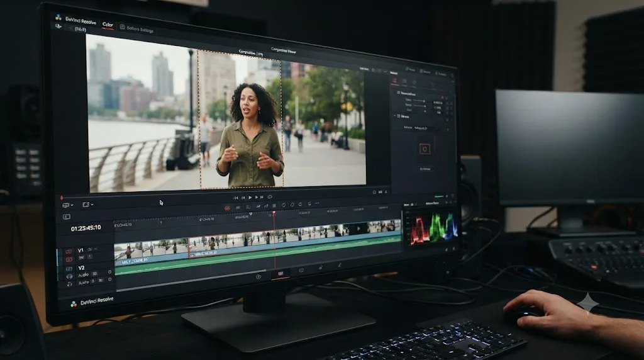Viewport: 644px width, 360px height.
Task: Click the first icon below the viewer's right corner
Action: tap(374, 192)
